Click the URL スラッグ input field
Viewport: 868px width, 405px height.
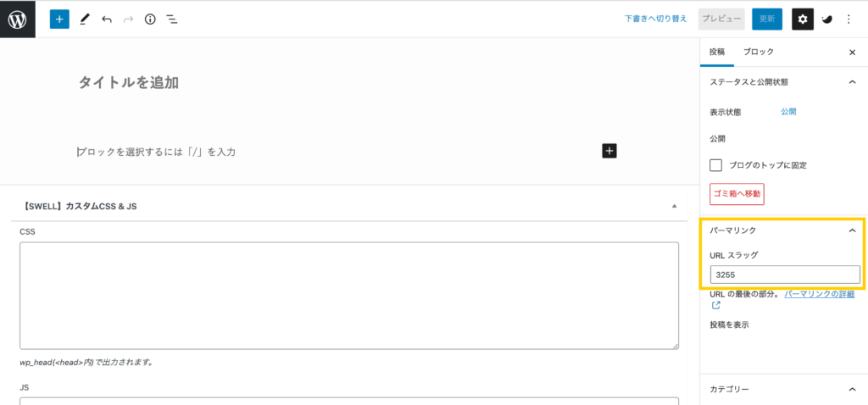[785, 275]
